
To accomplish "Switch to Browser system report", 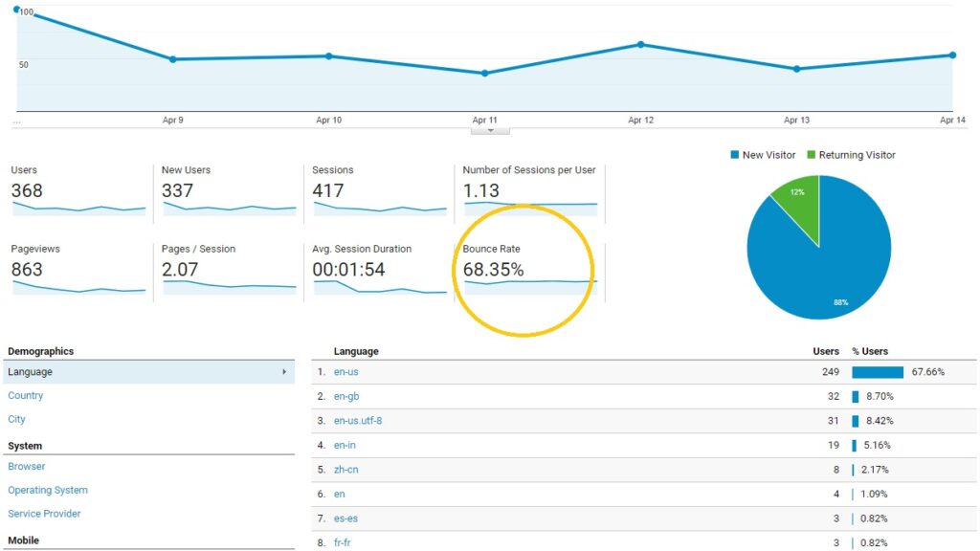I will coord(27,467).
